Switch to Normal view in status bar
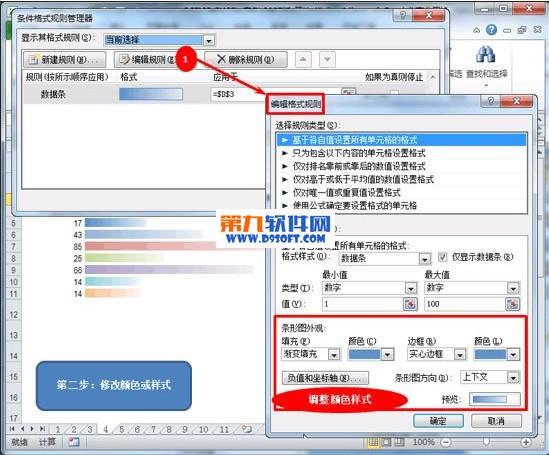This screenshot has height=455, width=549. (373, 443)
